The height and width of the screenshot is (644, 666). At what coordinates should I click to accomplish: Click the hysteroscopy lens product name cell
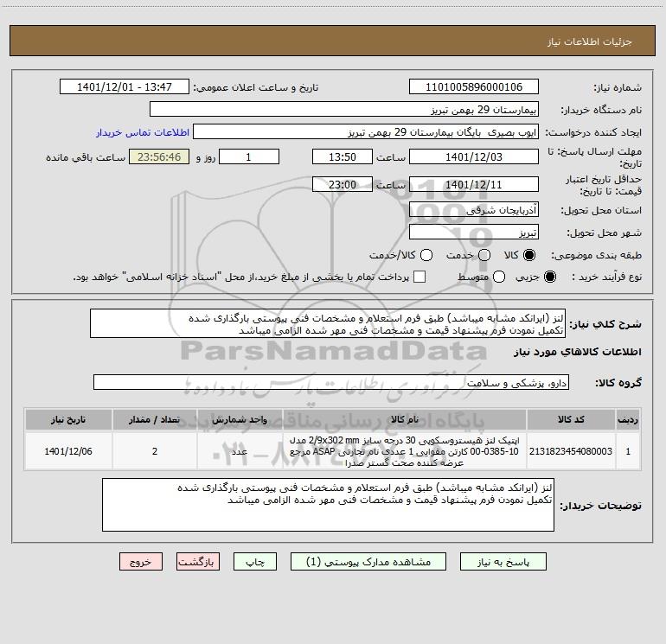(x=405, y=451)
